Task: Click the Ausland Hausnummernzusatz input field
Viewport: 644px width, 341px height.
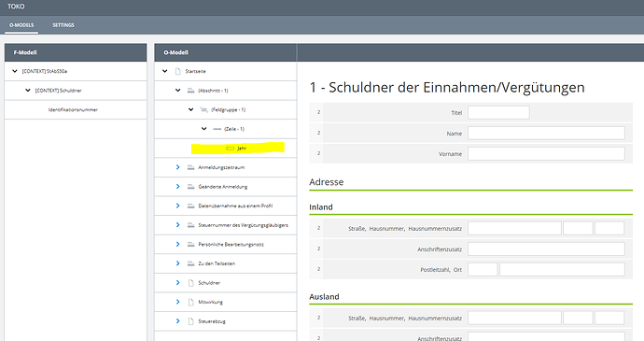Action: (609, 318)
